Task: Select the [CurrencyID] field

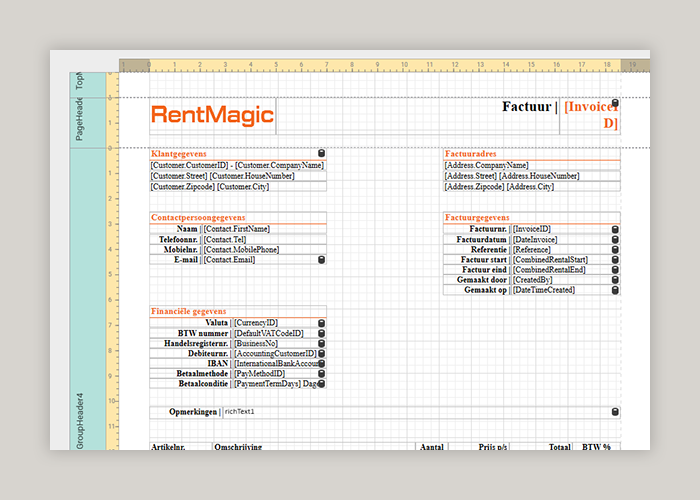Action: coord(280,323)
